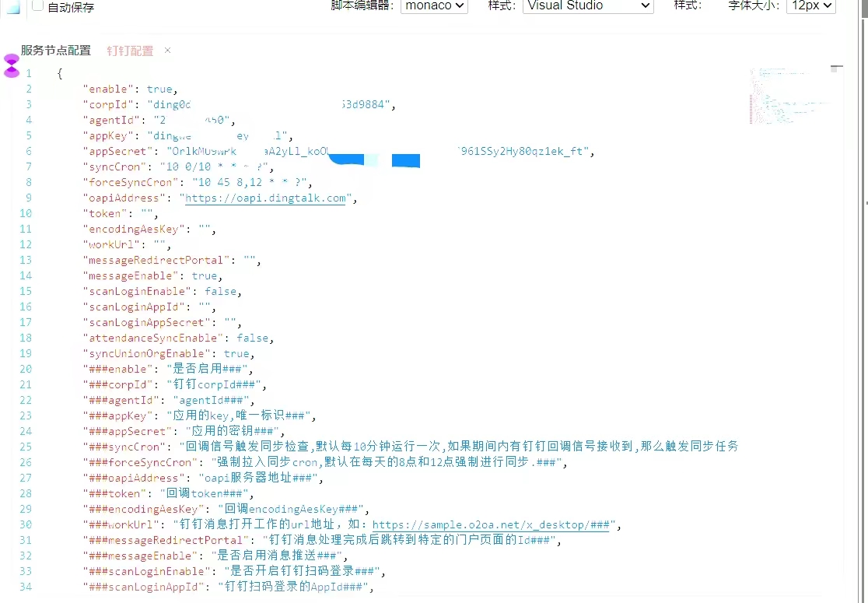This screenshot has height=603, width=868.
Task: Click the "messageEnable" true value
Action: click(205, 275)
